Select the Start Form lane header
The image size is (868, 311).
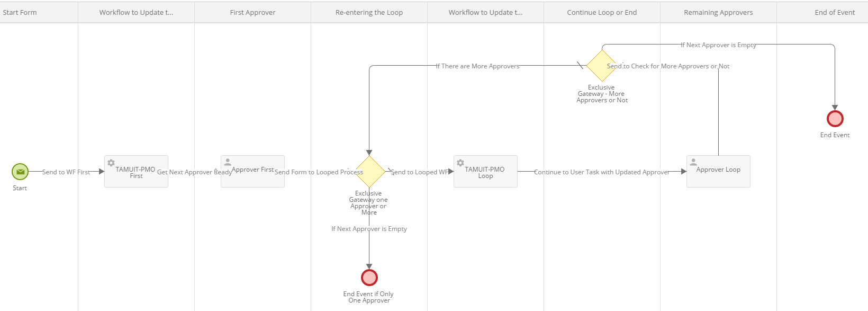pyautogui.click(x=20, y=13)
